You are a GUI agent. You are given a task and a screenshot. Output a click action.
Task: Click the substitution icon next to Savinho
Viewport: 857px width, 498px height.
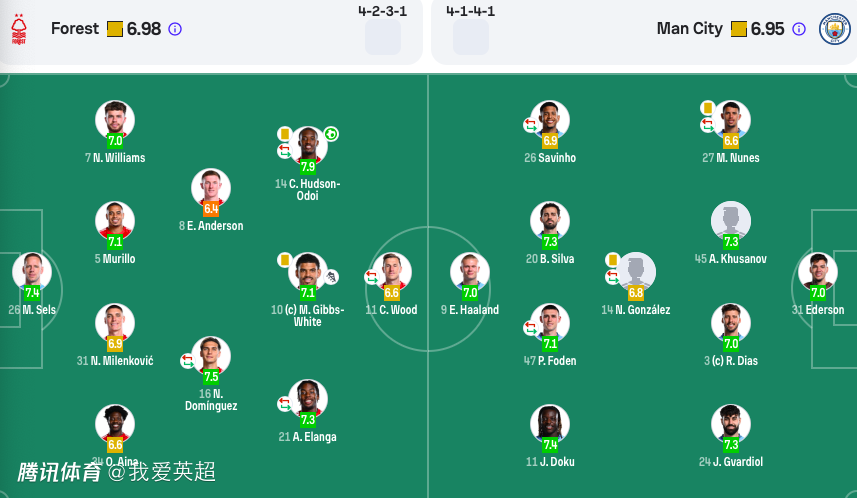point(530,125)
